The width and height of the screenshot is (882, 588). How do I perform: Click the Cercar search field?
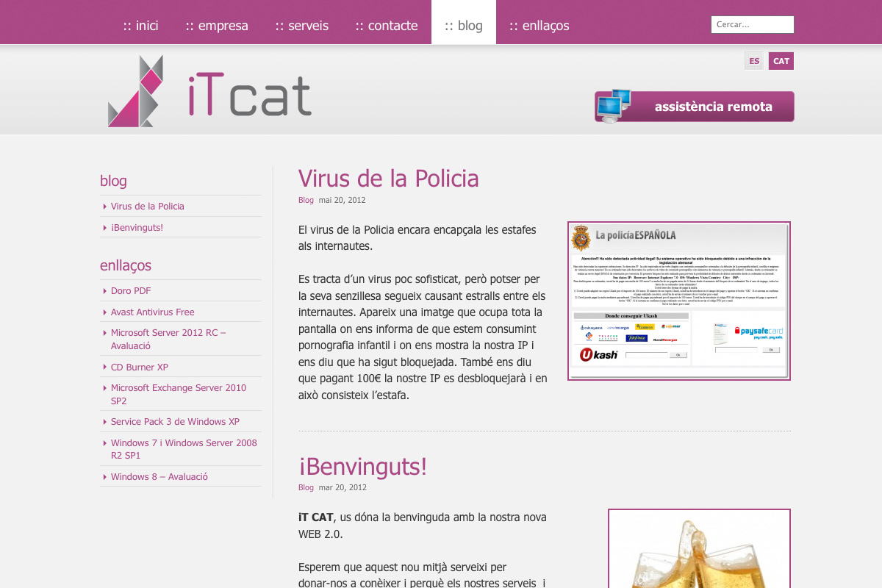tap(753, 25)
